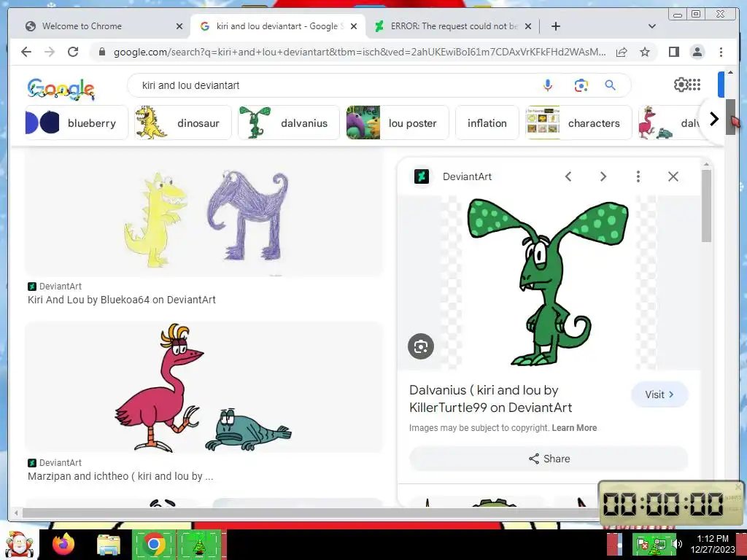
Task: Close the Welcome to Chrome tab
Action: [179, 26]
